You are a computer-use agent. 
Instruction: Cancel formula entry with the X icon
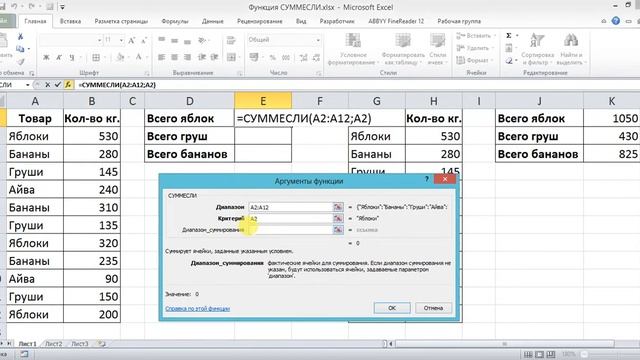(x=47, y=85)
